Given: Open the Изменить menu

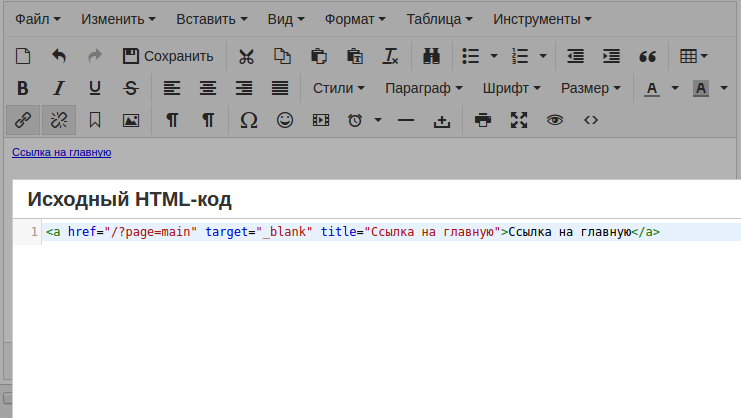Looking at the screenshot, I should (x=118, y=19).
